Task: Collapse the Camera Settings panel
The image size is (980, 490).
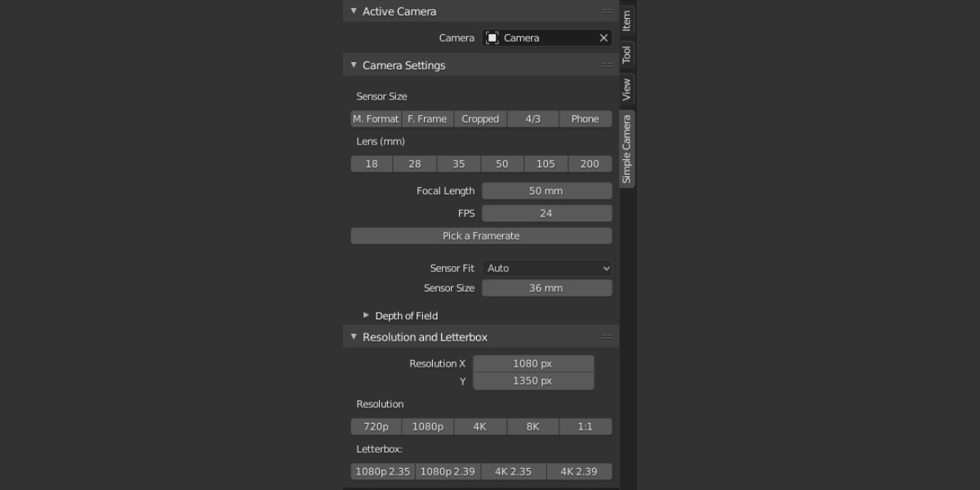Action: click(353, 65)
